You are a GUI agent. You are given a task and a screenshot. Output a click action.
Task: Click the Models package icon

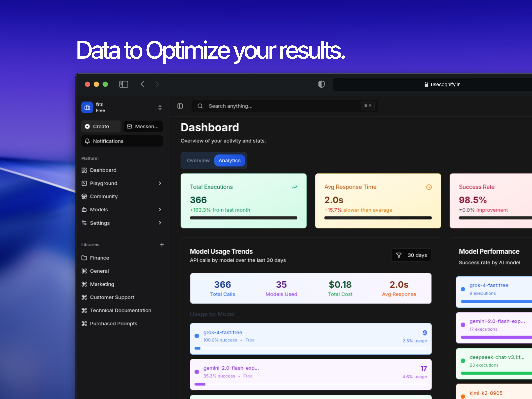click(x=84, y=210)
